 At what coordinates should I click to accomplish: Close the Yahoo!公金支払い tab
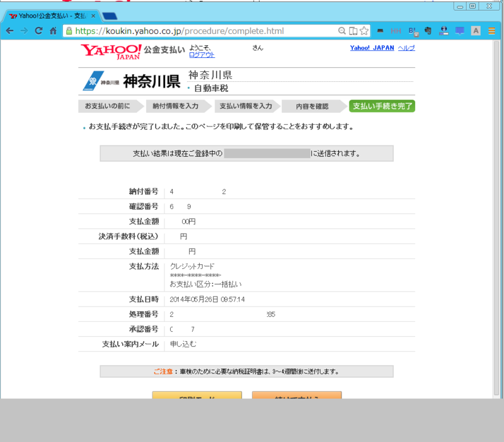click(93, 16)
